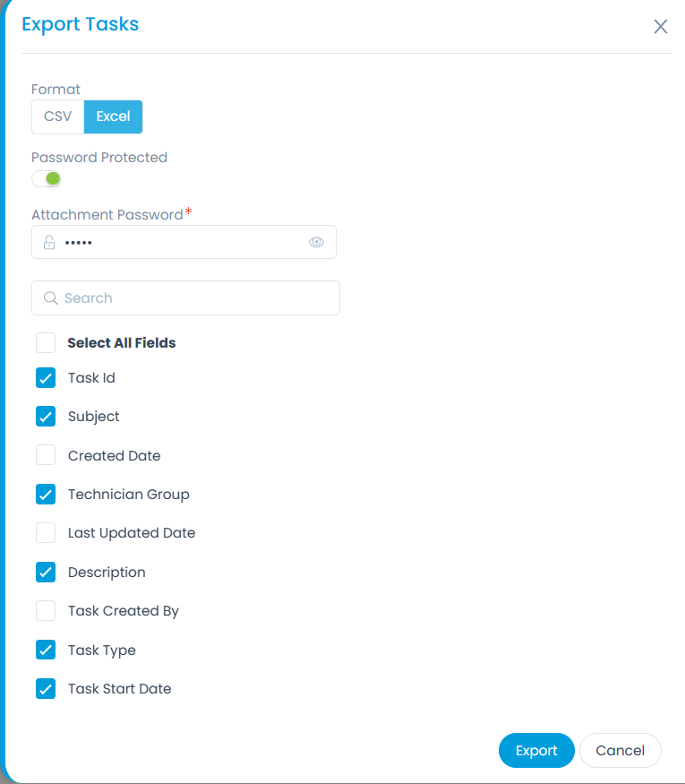Viewport: 685px width, 784px height.
Task: Select the Excel format option
Action: pos(113,116)
